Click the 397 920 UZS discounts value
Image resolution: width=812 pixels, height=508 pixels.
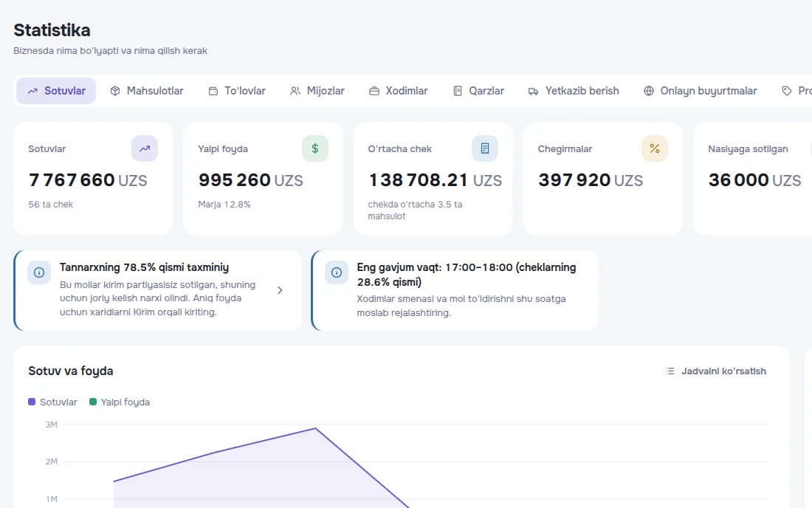point(591,180)
